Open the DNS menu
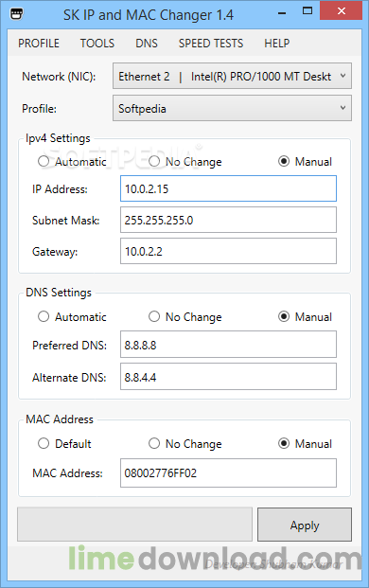Viewport: 369px width, 588px height. [147, 44]
